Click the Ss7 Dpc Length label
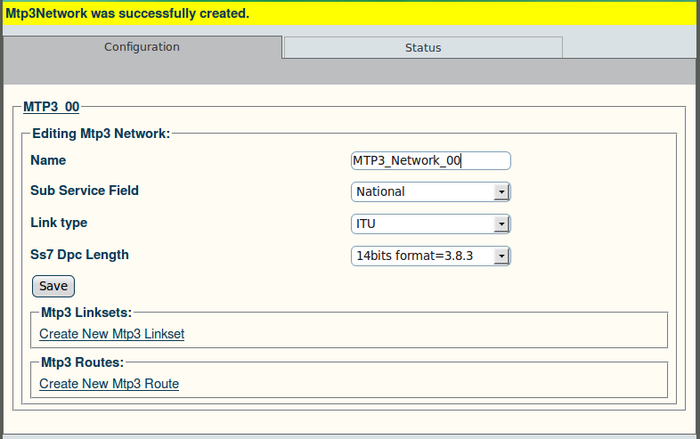The height and width of the screenshot is (439, 700). (x=79, y=255)
